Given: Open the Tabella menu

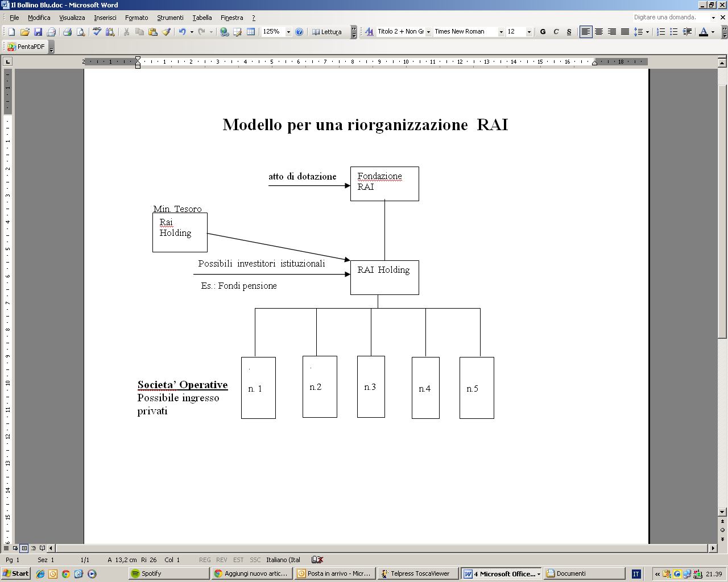Looking at the screenshot, I should point(202,18).
